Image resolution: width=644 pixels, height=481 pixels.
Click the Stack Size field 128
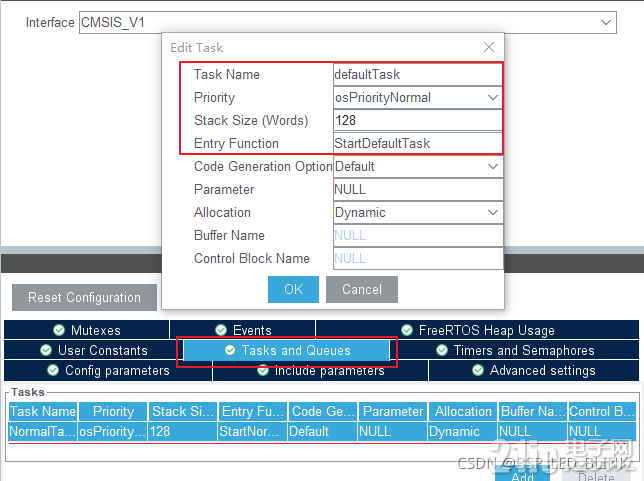418,120
